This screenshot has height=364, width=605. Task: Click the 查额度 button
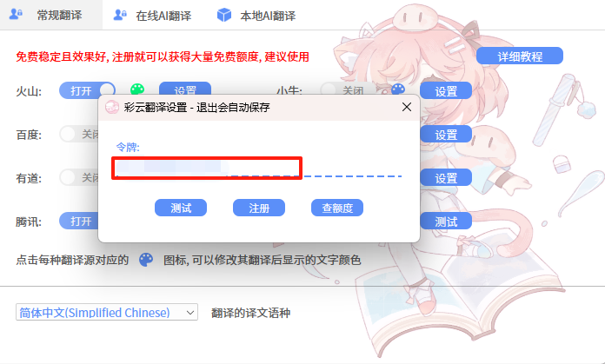pyautogui.click(x=337, y=208)
